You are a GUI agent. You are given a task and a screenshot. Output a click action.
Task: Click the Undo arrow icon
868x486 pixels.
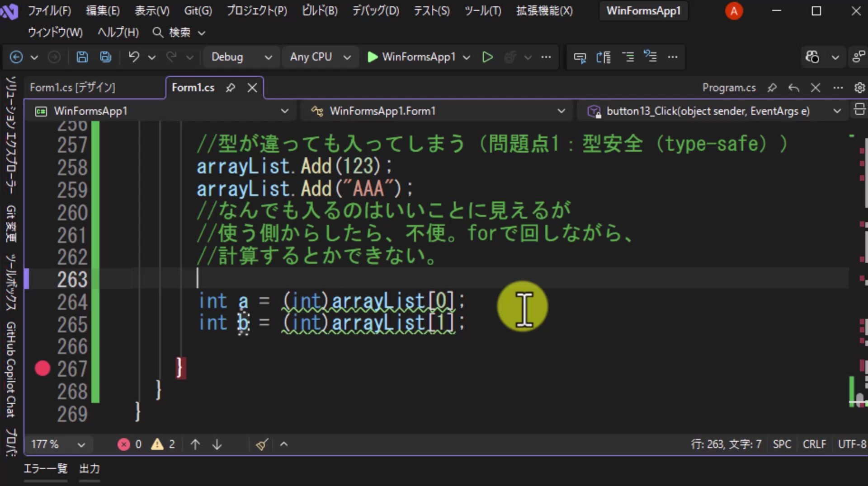134,57
